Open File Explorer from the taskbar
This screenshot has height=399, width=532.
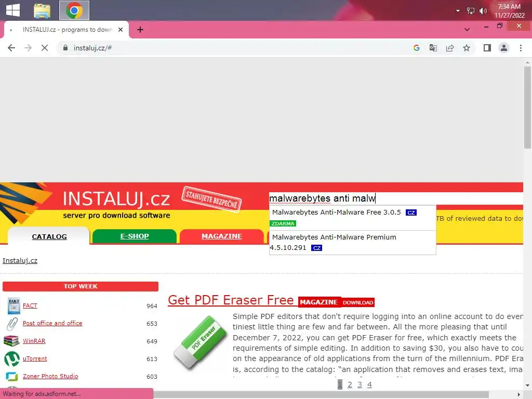click(42, 10)
